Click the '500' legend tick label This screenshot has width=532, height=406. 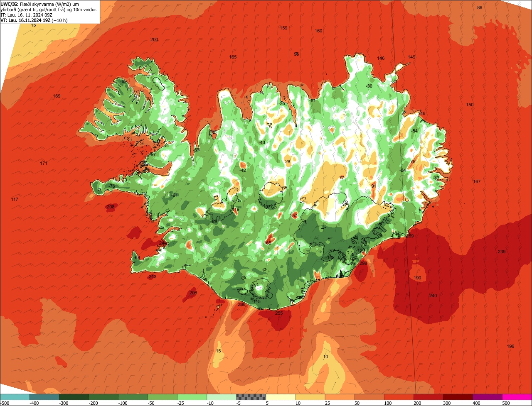point(506,403)
